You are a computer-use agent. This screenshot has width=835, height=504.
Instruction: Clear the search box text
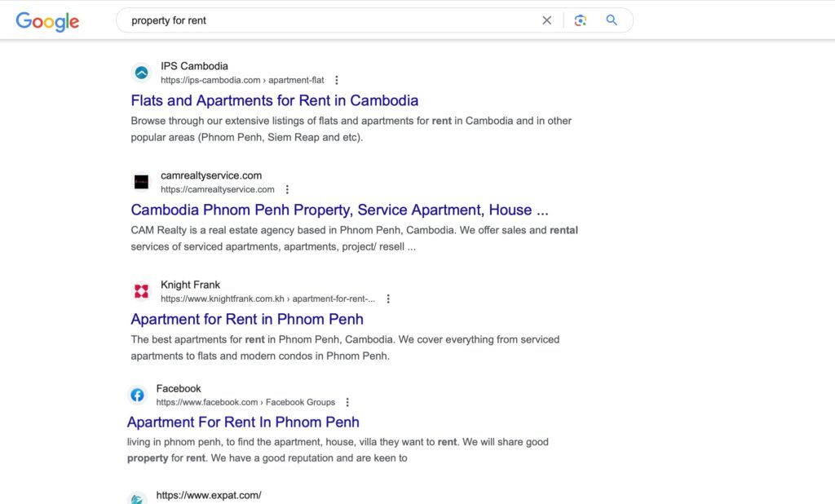point(546,20)
